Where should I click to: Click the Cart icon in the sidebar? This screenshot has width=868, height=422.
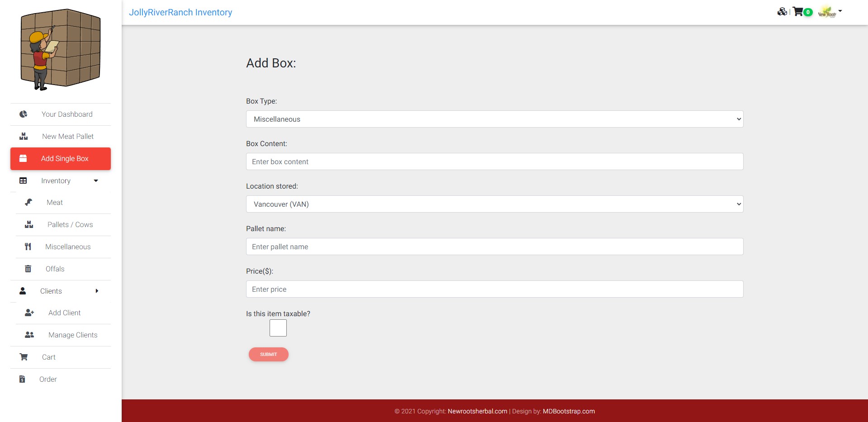(x=24, y=357)
